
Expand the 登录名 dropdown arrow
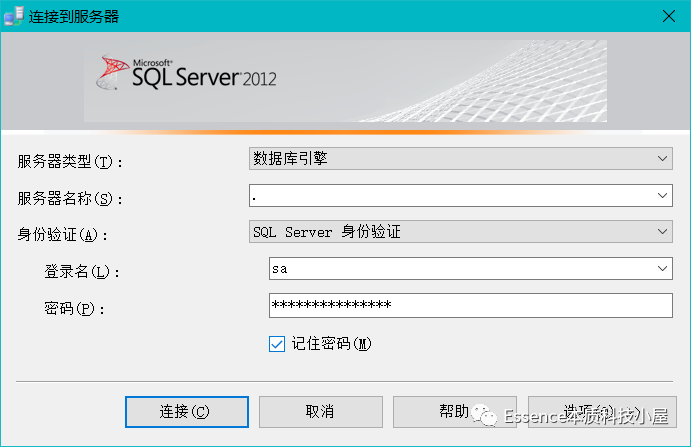(662, 268)
